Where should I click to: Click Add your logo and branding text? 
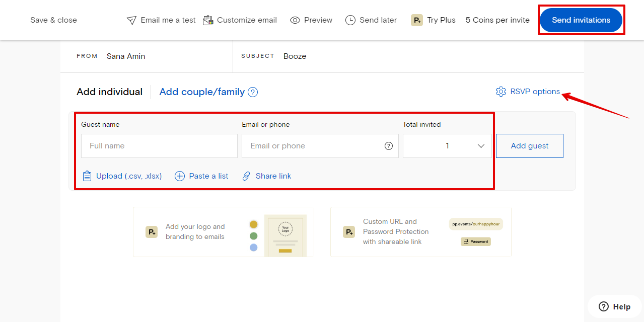pos(195,232)
